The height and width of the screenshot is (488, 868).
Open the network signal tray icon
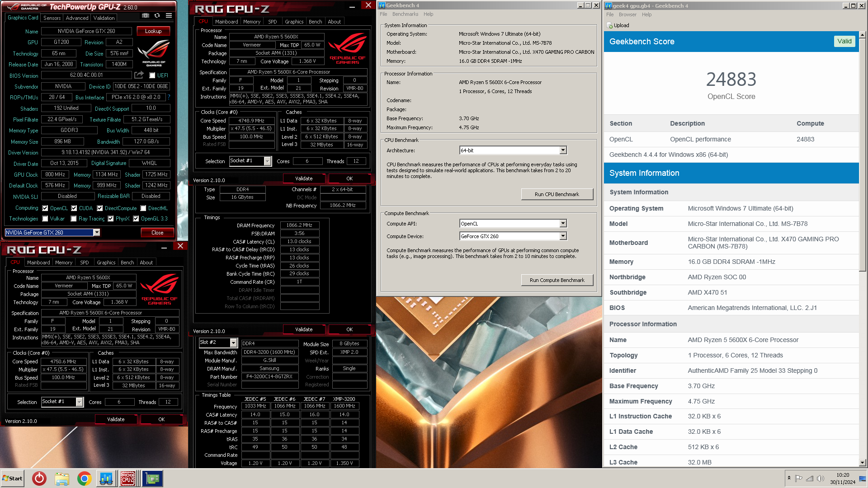(810, 479)
